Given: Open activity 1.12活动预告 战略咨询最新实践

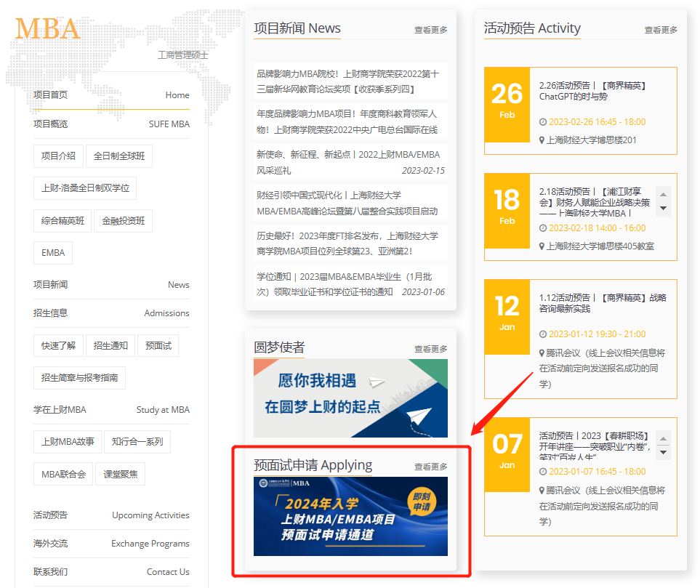Looking at the screenshot, I should 603,303.
